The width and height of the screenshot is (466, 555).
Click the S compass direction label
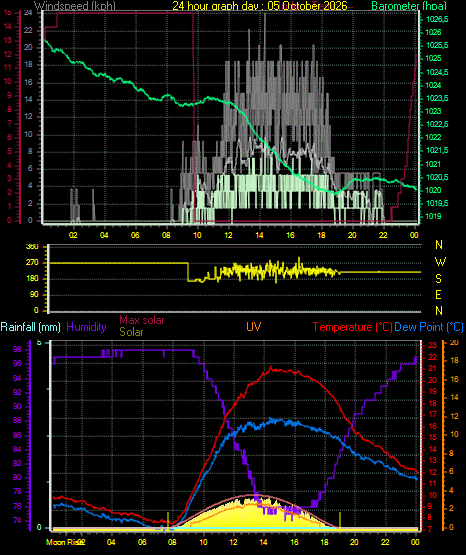click(x=438, y=279)
